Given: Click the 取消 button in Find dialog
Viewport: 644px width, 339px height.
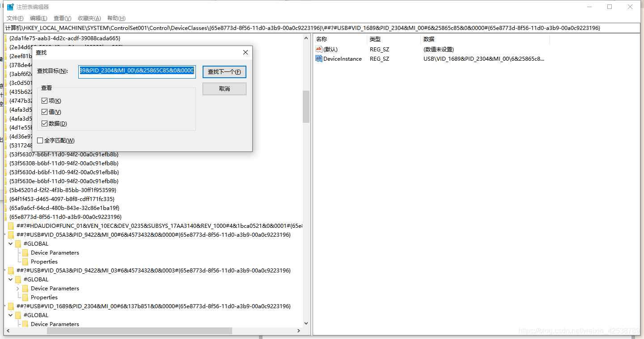Looking at the screenshot, I should pyautogui.click(x=225, y=89).
